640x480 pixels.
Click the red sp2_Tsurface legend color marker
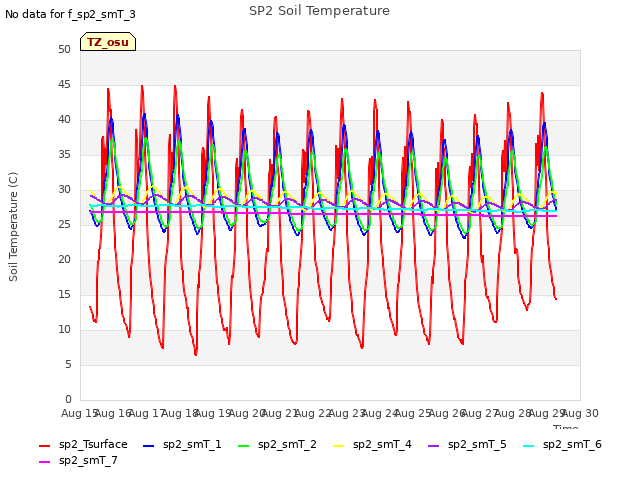(44, 446)
